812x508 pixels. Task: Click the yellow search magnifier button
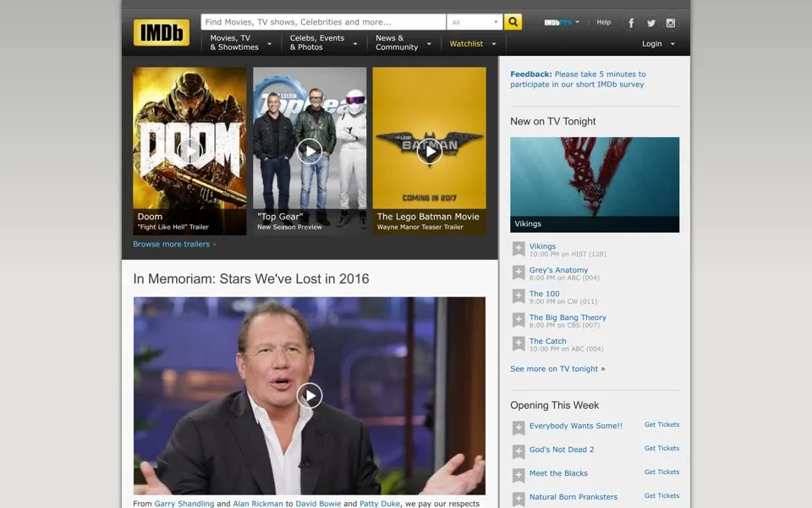513,22
